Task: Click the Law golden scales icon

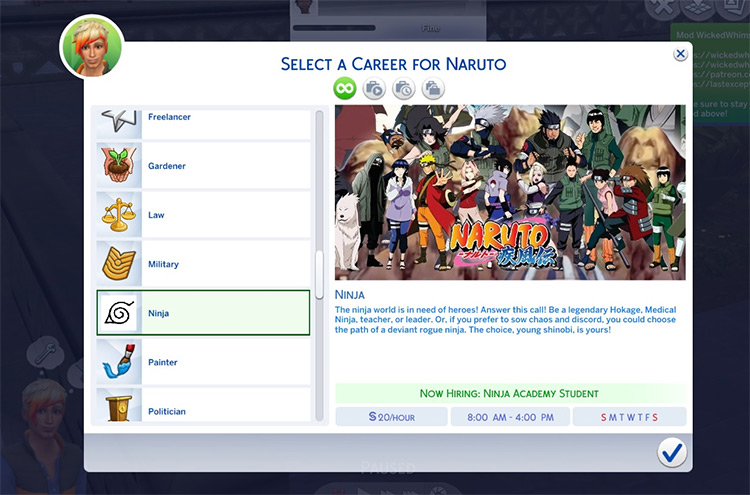Action: point(119,215)
